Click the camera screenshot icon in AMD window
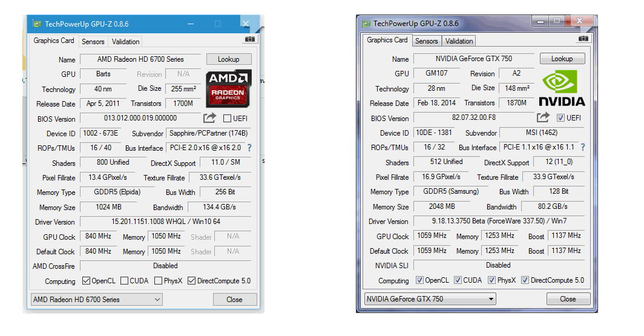The width and height of the screenshot is (644, 336). [250, 39]
